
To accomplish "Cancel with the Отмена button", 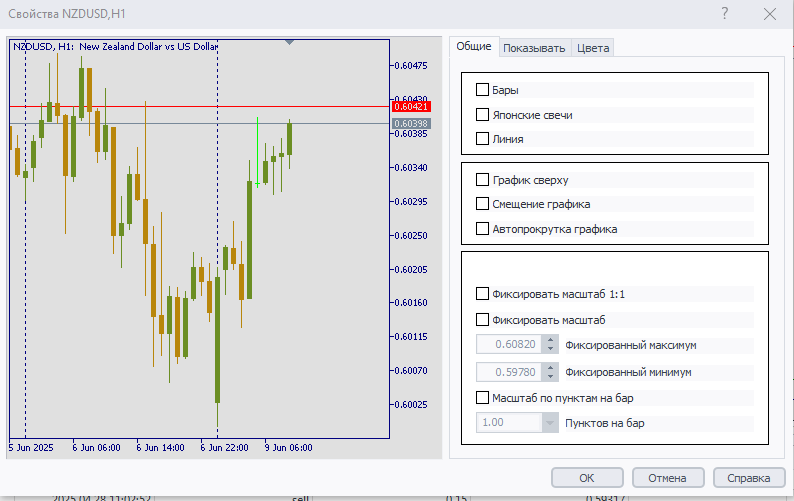I will click(x=667, y=478).
